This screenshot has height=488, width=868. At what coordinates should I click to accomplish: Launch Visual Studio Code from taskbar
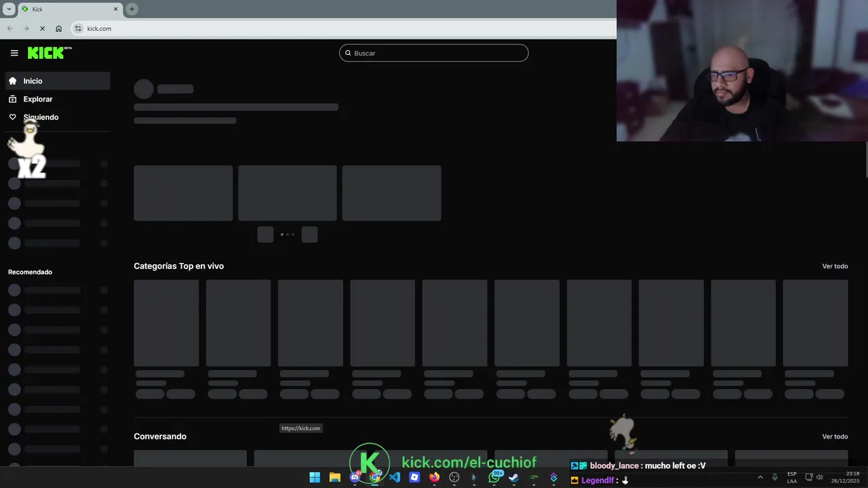click(395, 477)
